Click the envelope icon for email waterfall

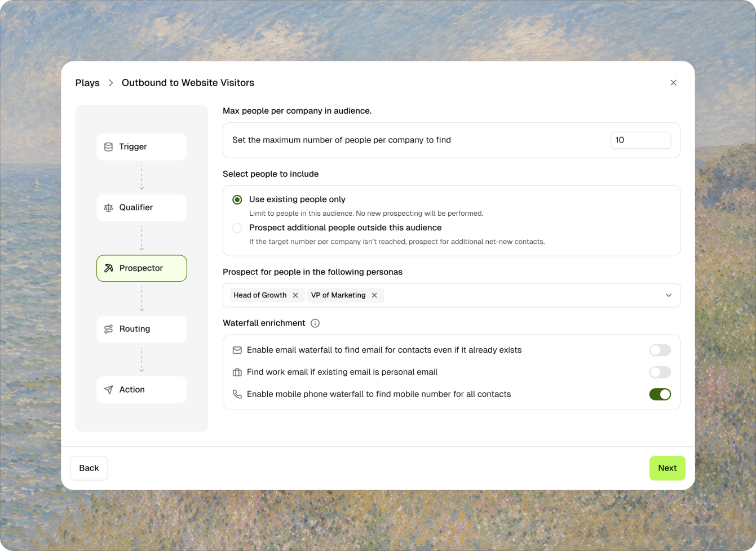pyautogui.click(x=237, y=350)
